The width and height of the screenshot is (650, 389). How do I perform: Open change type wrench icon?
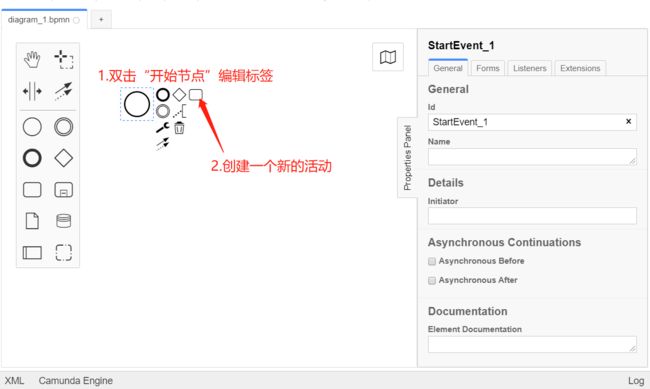[x=162, y=127]
